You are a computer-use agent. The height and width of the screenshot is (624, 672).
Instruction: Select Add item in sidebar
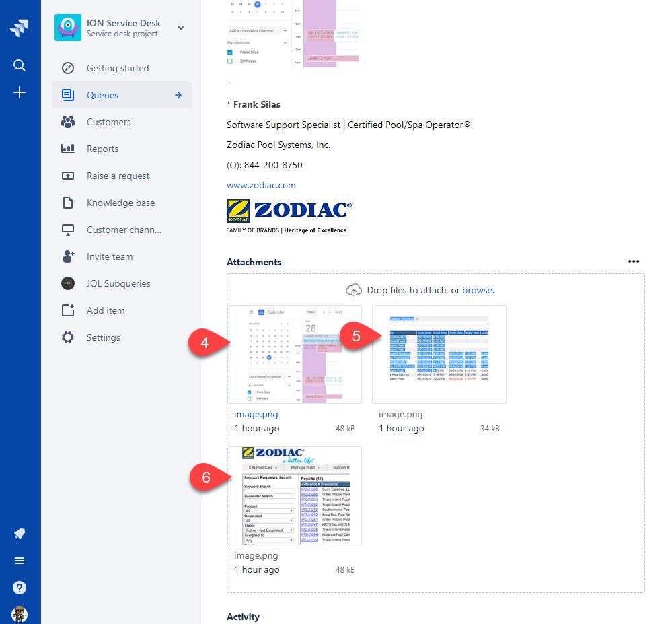[106, 310]
